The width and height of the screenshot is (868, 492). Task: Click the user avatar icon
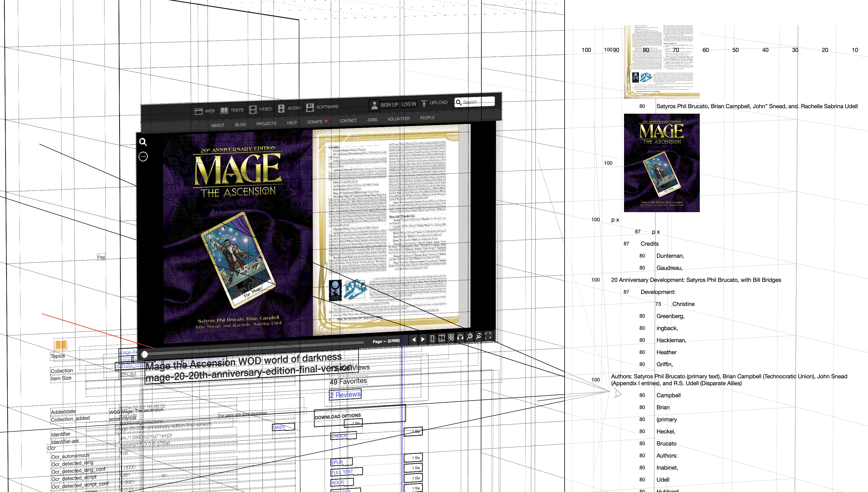[374, 105]
